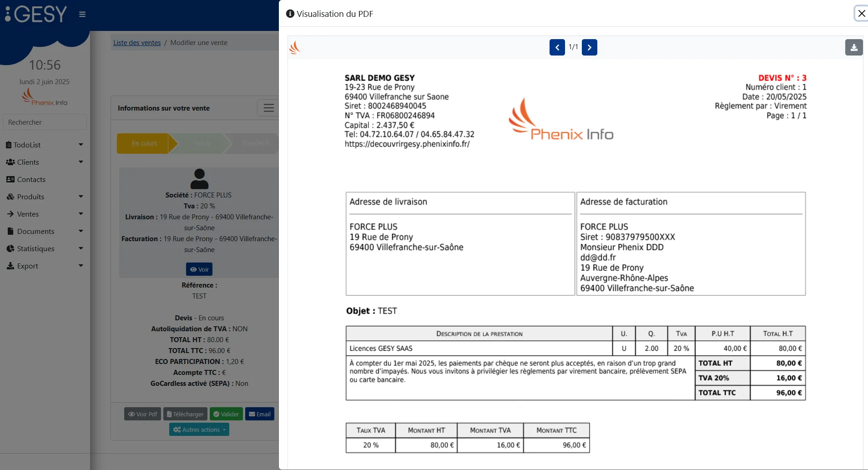868x470 pixels.
Task: View client details with the Voir eye button
Action: coord(199,269)
